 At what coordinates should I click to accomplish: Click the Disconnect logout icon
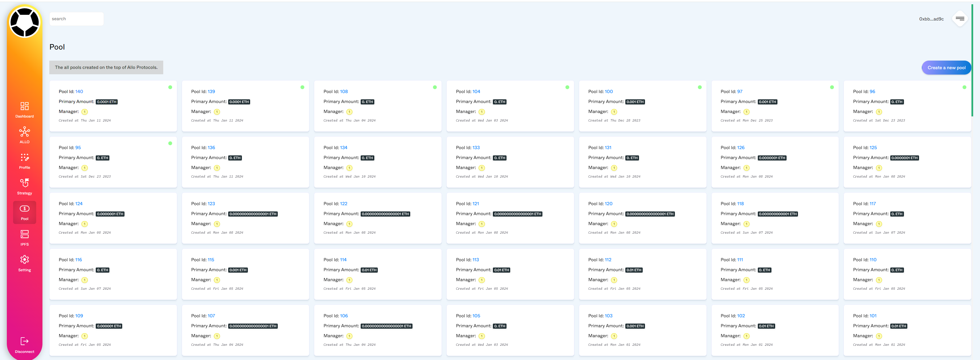click(24, 342)
